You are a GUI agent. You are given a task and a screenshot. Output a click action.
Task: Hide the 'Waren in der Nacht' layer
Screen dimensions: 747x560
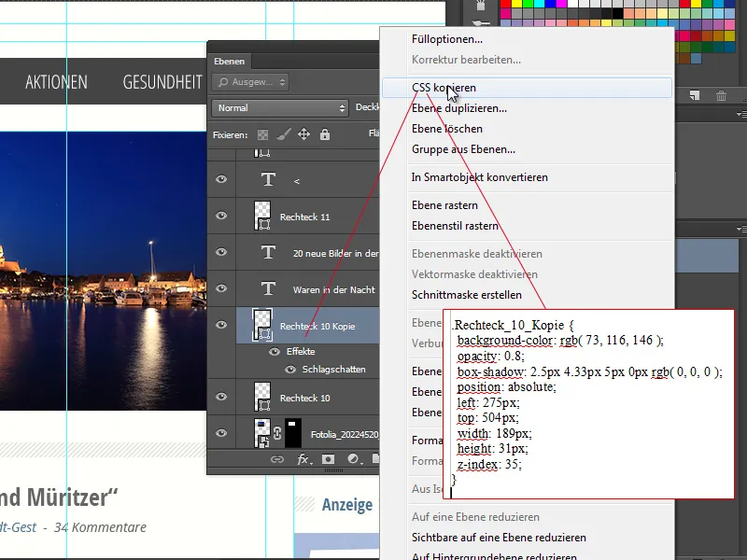[221, 288]
